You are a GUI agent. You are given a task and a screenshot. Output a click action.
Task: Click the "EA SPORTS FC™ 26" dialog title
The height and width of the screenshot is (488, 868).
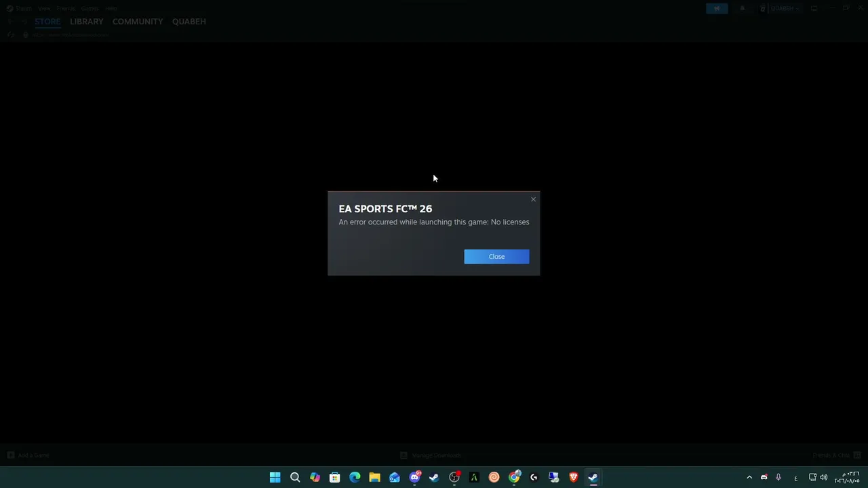pos(385,209)
